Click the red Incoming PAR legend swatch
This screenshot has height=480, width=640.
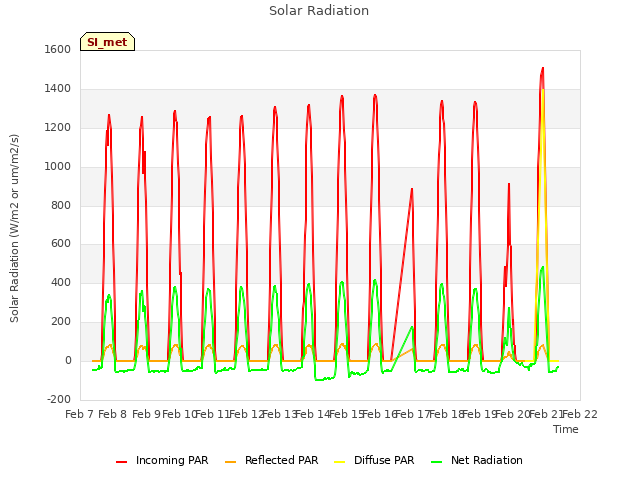122,462
